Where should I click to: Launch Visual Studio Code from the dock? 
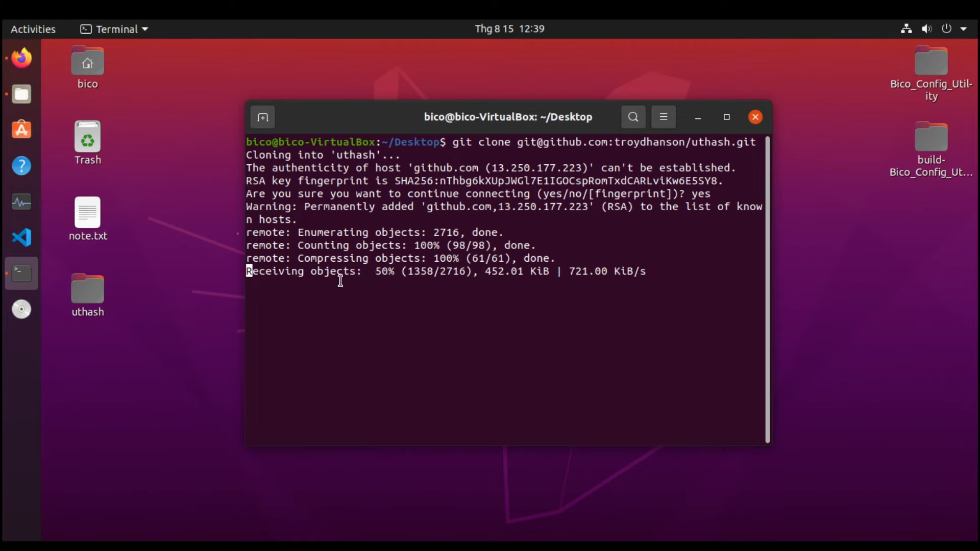click(21, 237)
